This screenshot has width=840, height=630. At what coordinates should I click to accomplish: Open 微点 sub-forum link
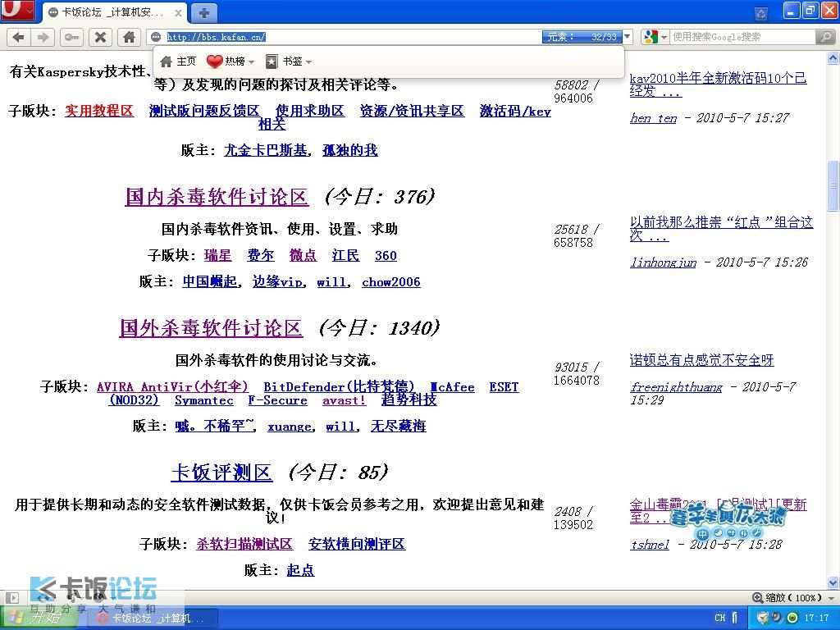click(x=303, y=255)
